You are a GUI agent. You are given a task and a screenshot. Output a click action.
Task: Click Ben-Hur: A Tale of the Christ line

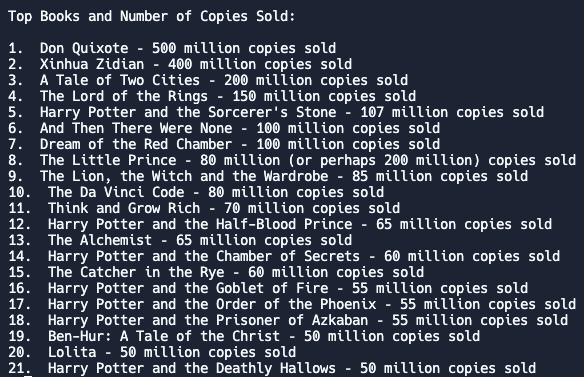click(244, 337)
